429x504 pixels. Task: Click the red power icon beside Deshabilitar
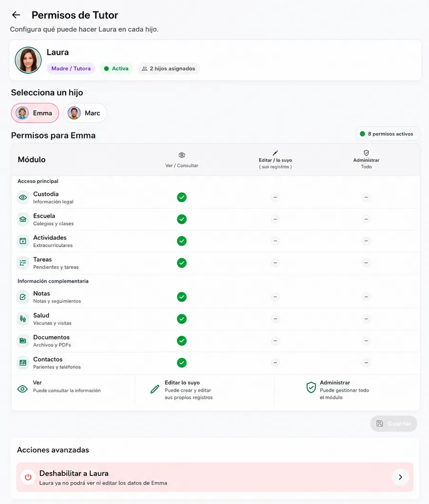pos(29,477)
